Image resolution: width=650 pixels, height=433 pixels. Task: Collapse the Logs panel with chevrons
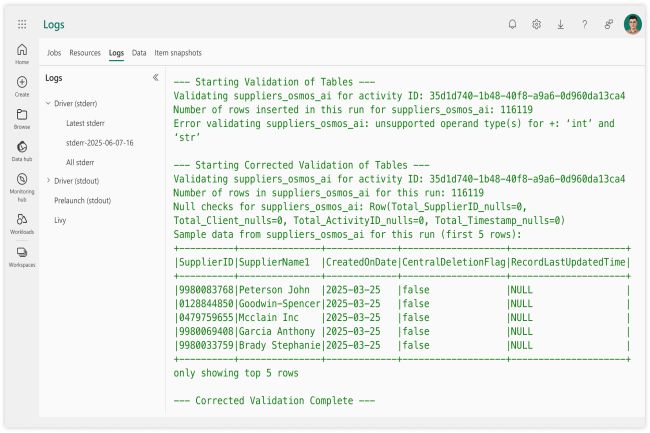[x=155, y=77]
